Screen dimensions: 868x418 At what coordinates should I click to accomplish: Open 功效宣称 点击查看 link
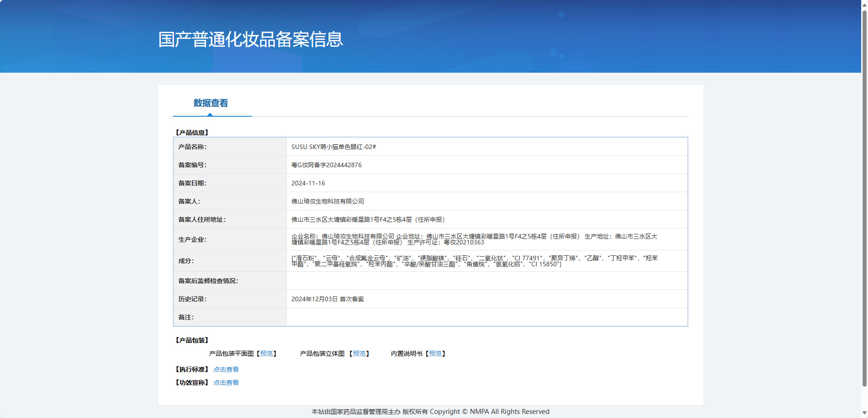226,383
